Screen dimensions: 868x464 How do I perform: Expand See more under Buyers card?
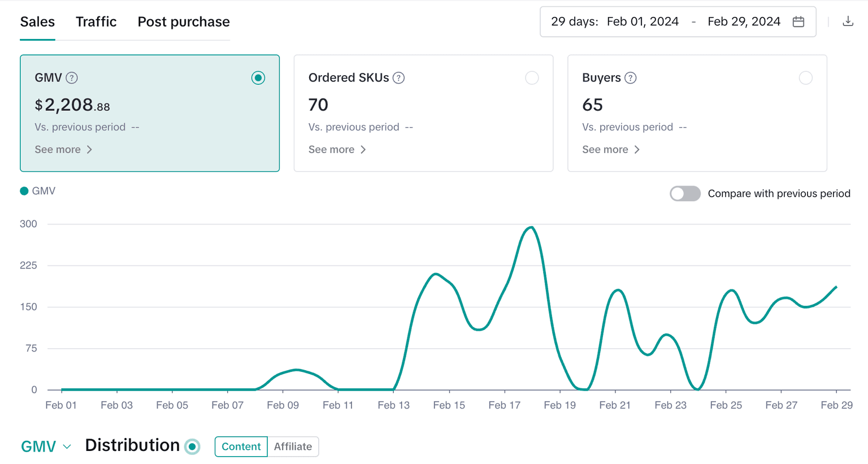tap(611, 150)
